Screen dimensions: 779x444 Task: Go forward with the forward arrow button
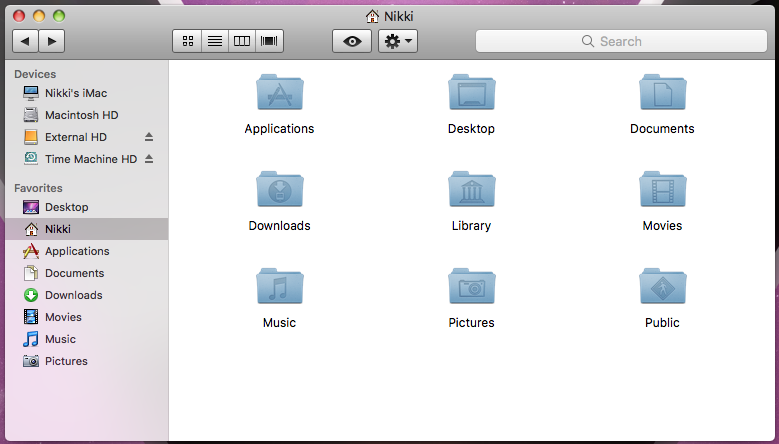52,41
